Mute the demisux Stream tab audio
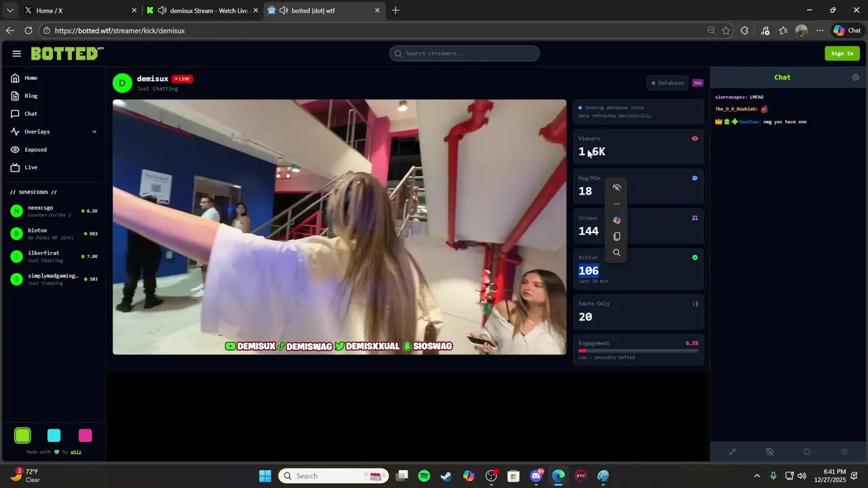 (162, 10)
